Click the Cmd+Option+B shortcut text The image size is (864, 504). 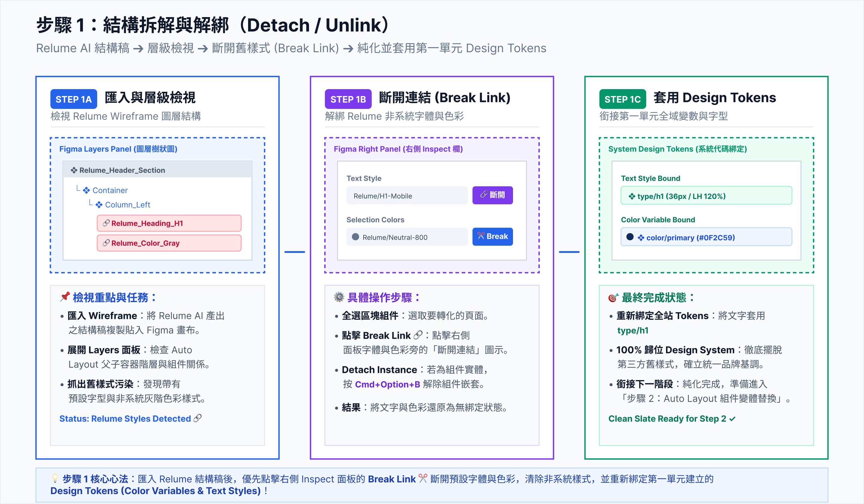[x=387, y=384]
